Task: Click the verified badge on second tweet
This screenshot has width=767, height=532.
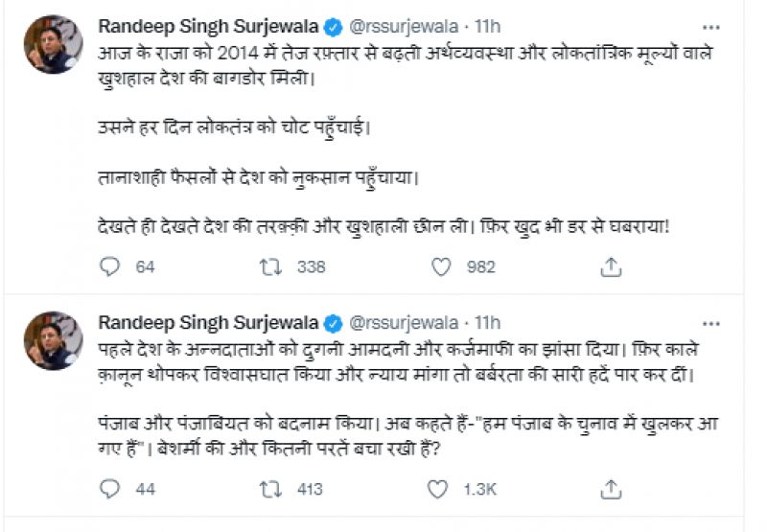Action: tap(333, 321)
